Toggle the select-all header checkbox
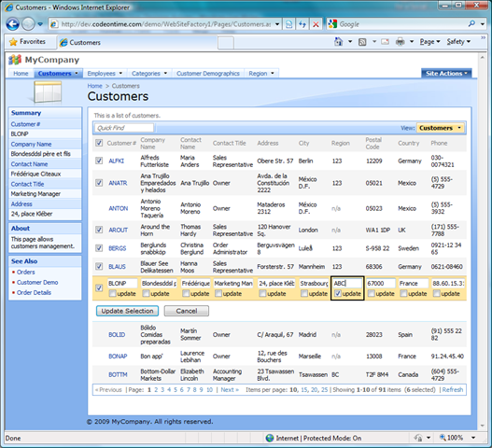 99,143
